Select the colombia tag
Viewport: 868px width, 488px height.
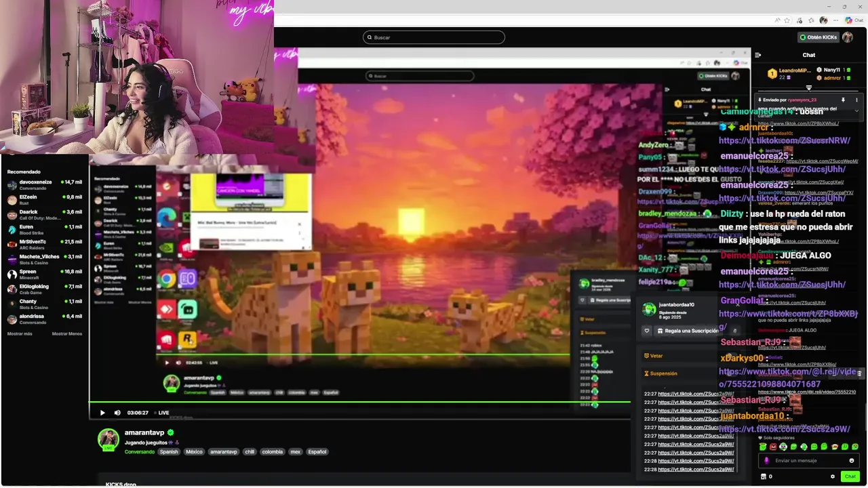272,451
